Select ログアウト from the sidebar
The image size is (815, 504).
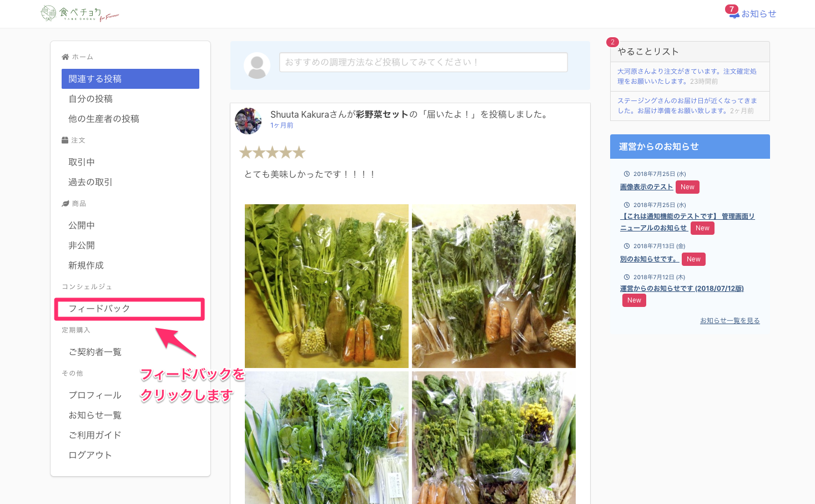coord(90,455)
